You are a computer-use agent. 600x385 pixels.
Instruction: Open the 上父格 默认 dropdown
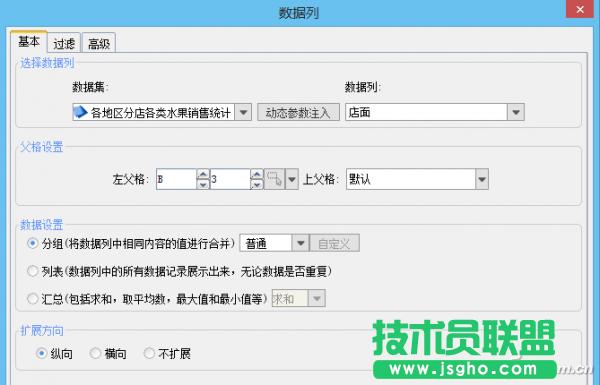click(x=482, y=179)
